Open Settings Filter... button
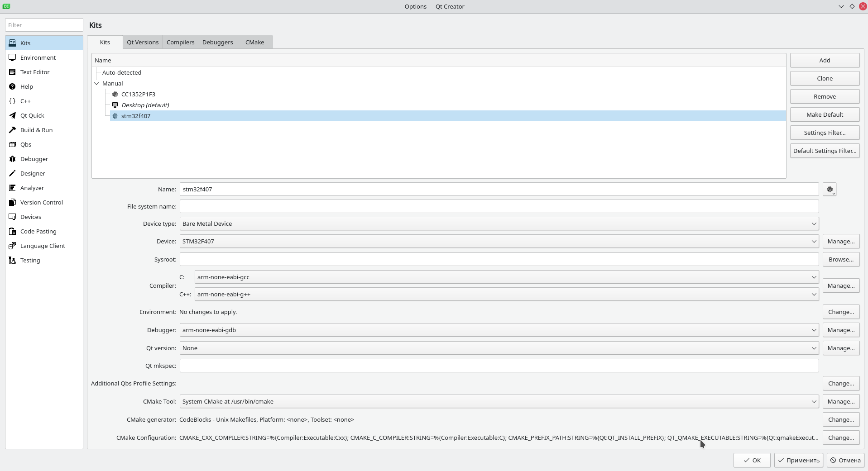Image resolution: width=868 pixels, height=471 pixels. 825,133
